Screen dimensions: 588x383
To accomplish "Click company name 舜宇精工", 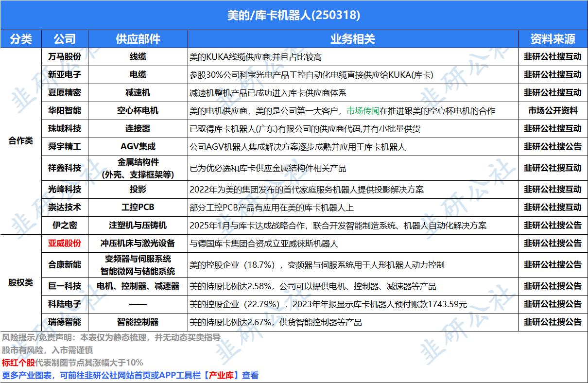I will [65, 146].
